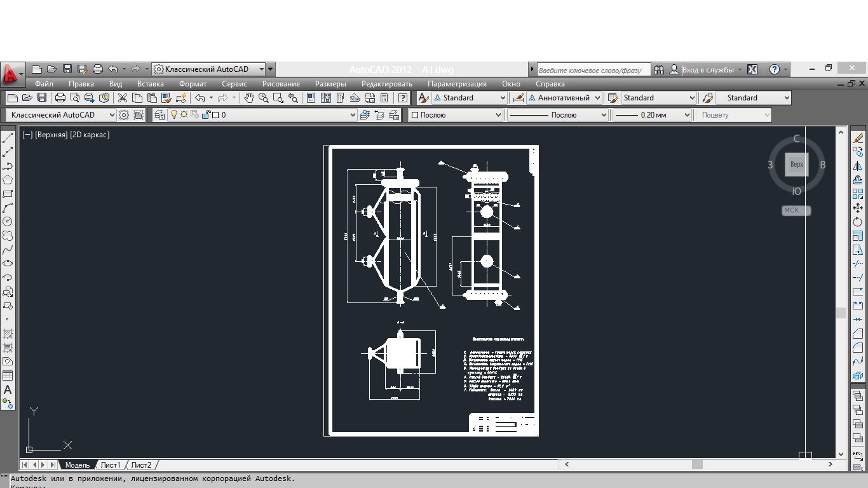Toggle layer 0 lock padlock icon
Screen dimensions: 868x488
206,115
